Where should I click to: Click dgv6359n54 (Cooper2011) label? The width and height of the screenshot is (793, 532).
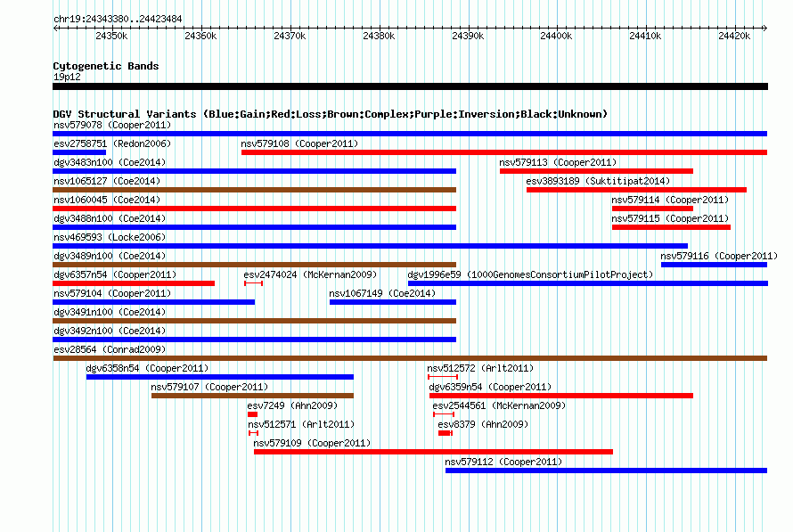[490, 387]
